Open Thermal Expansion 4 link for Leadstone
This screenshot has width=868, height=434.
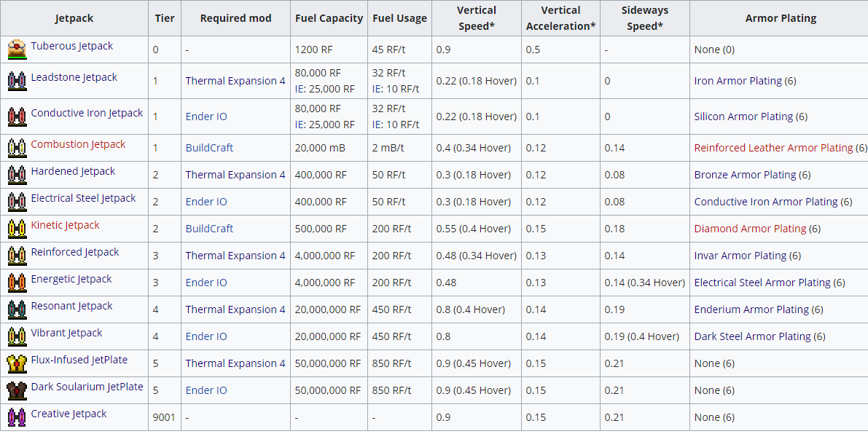[235, 81]
